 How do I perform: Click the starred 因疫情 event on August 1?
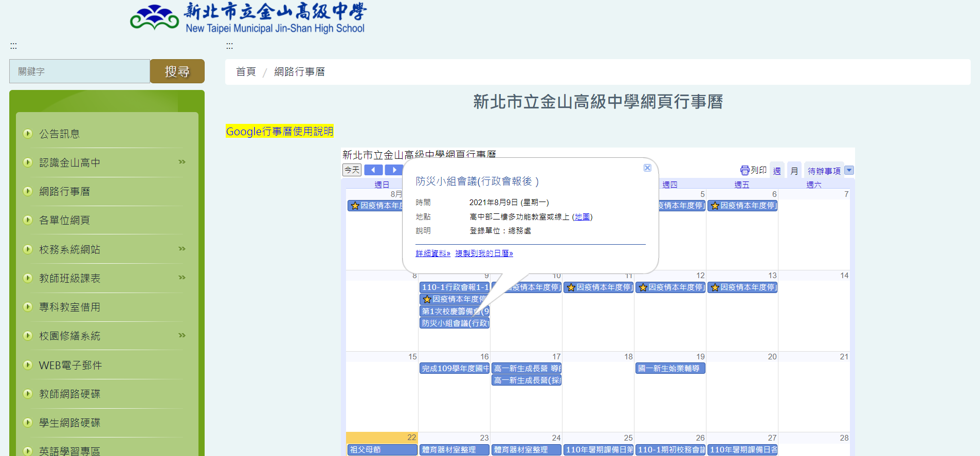click(x=376, y=206)
